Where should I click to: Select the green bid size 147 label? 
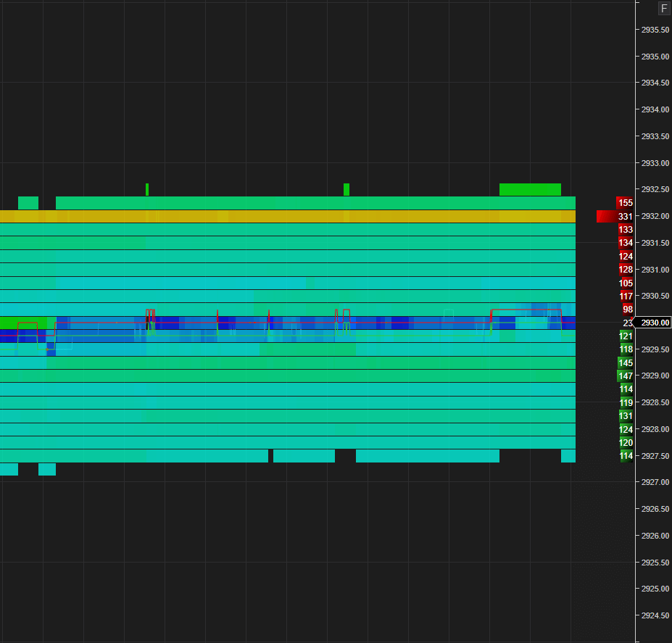[x=625, y=376]
